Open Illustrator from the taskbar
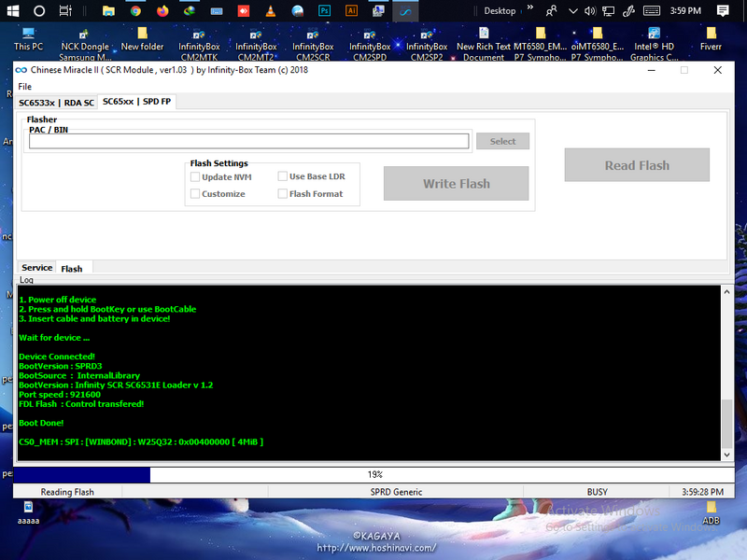The height and width of the screenshot is (560, 747). pos(352,10)
